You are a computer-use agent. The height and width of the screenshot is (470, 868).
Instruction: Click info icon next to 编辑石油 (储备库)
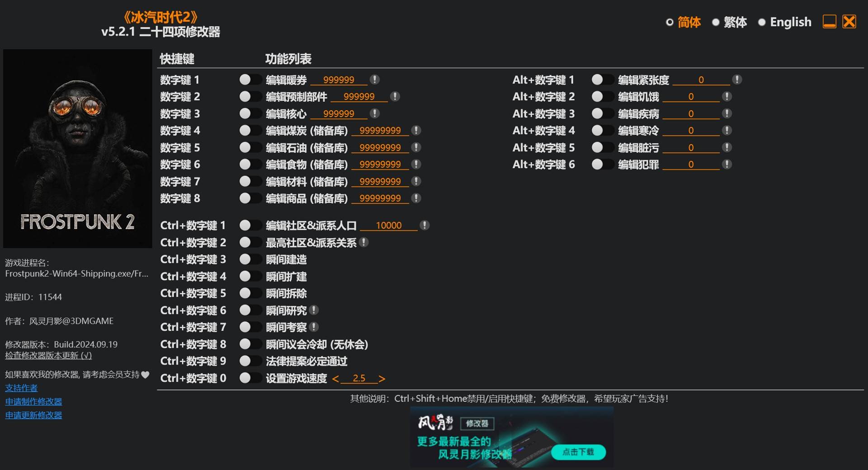pyautogui.click(x=416, y=147)
